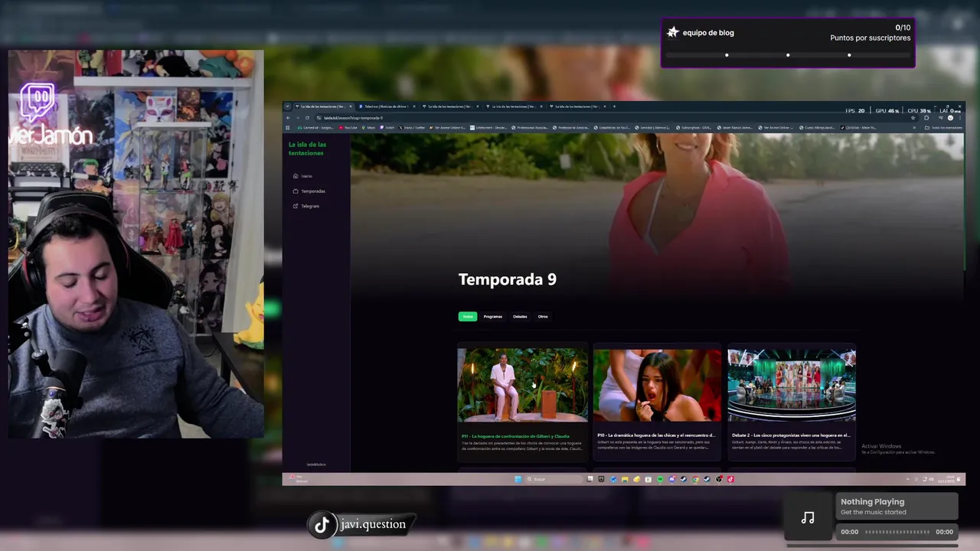Open the P10 dramática hoguera thumbnail
The width and height of the screenshot is (980, 551).
pos(657,385)
